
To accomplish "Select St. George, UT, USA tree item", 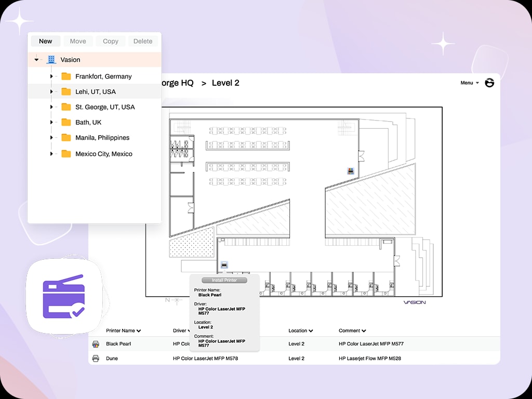I will click(x=105, y=107).
